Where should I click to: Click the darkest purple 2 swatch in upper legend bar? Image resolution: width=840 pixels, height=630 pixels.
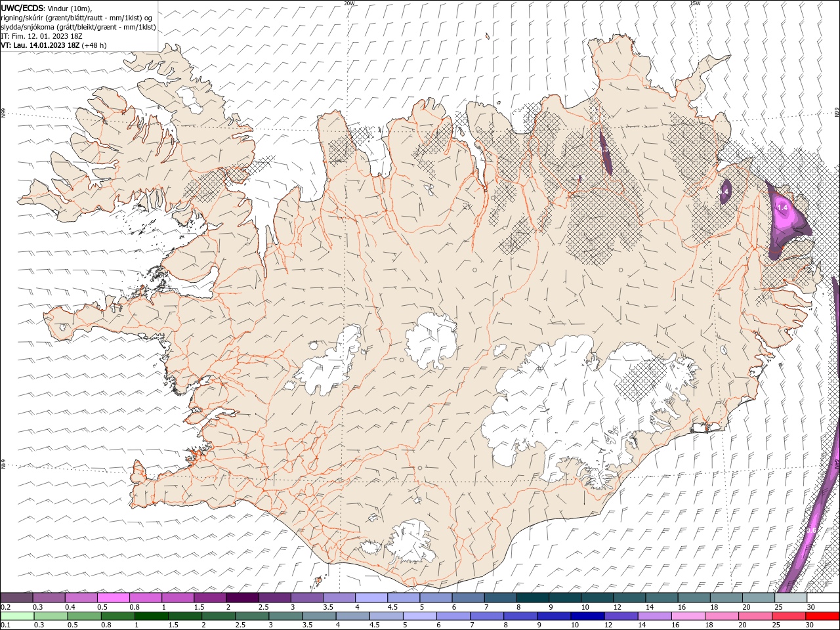(242, 598)
